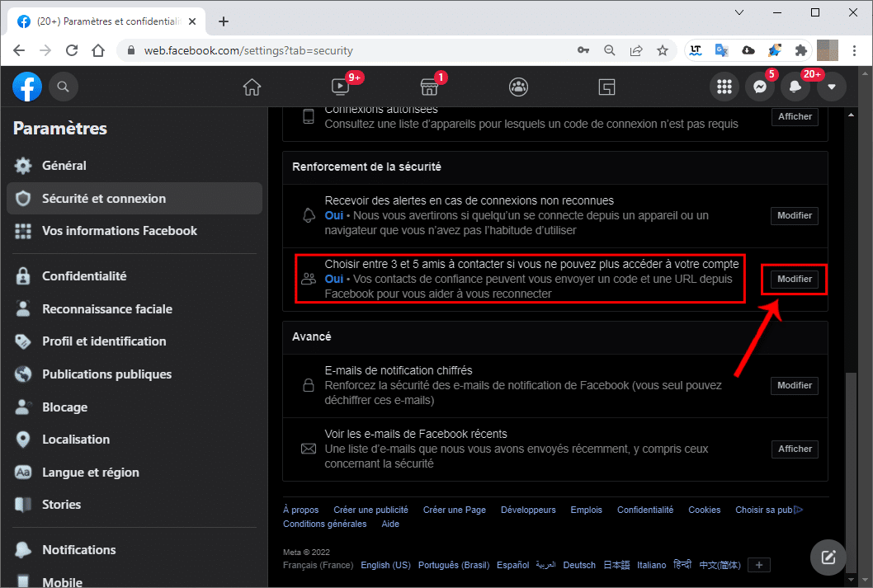
Task: Open Créer une publicité link
Action: (x=370, y=510)
